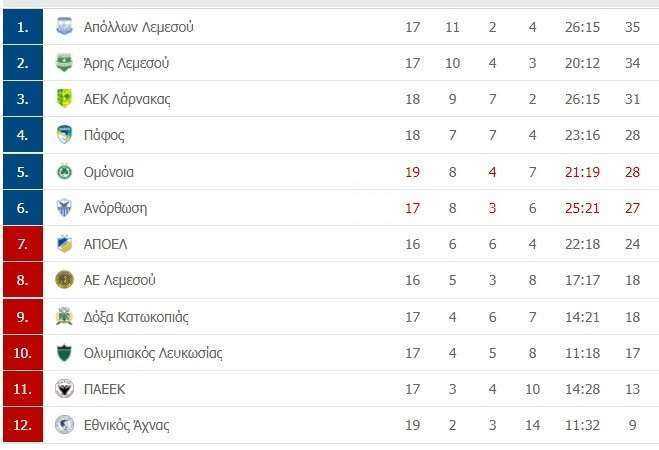Click the Ολυμπιακός Λευκωσίας green shield
659x450 pixels.
tap(64, 353)
